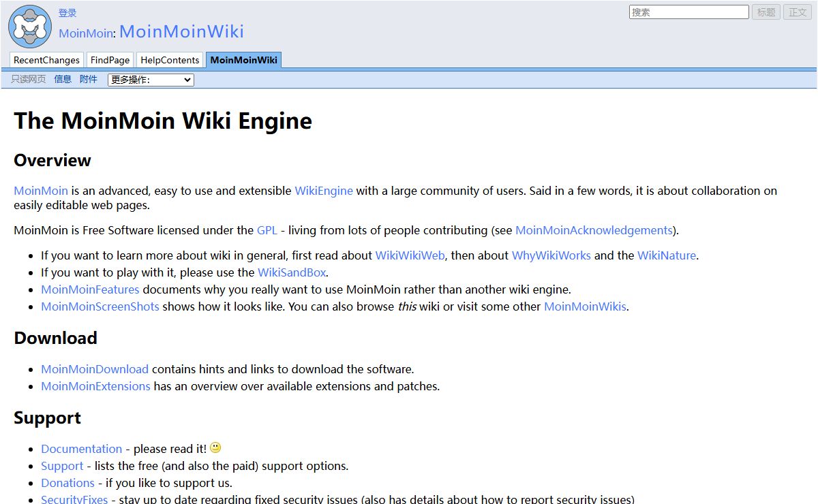
Task: Open the MoinMoin link in Overview paragraph
Action: (x=41, y=191)
